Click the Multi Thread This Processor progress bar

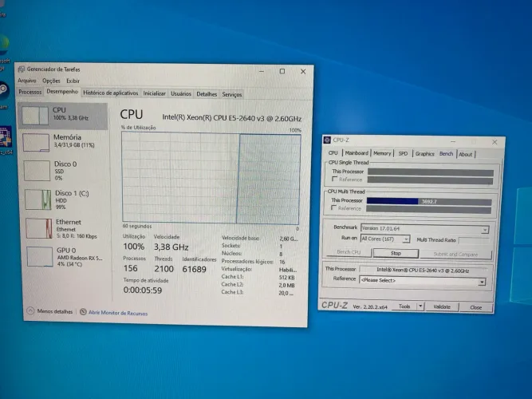pyautogui.click(x=429, y=201)
